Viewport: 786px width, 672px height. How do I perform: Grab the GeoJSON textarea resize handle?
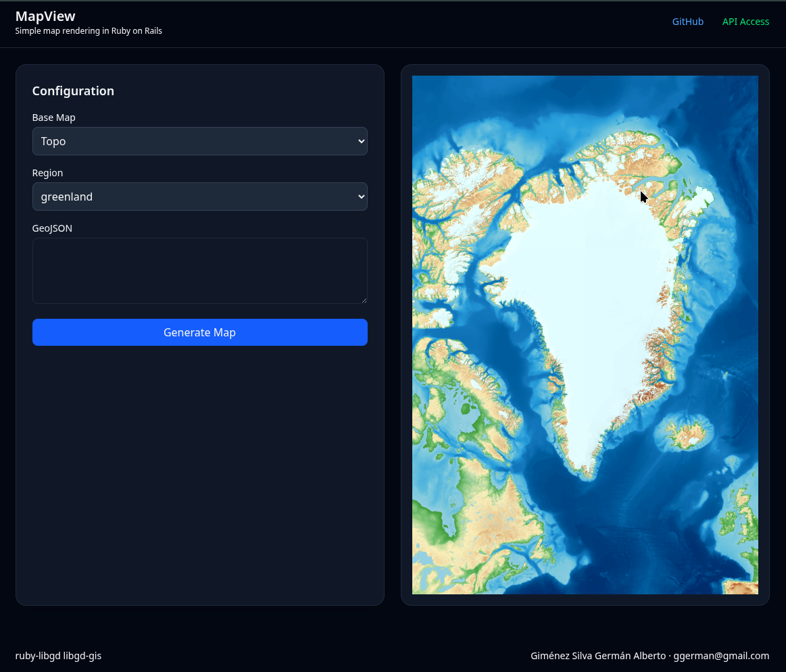click(364, 300)
